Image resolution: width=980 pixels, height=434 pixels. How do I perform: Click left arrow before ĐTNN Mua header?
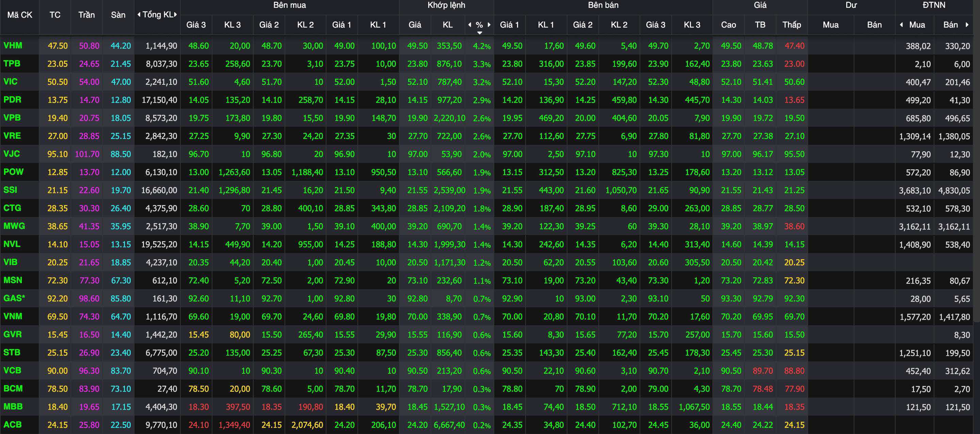tap(901, 25)
